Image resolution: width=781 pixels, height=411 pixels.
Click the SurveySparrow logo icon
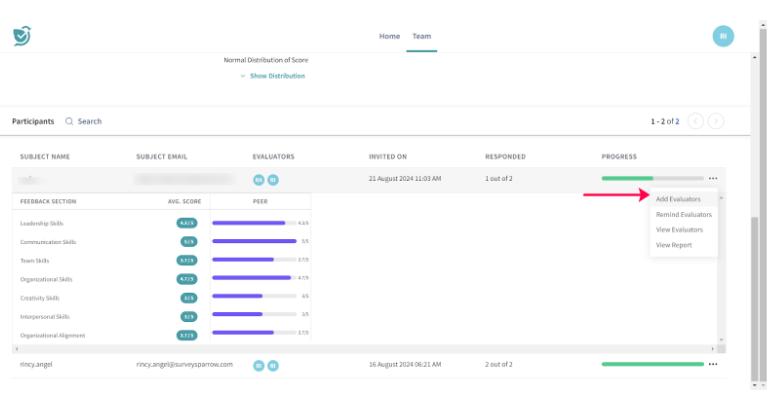tap(22, 36)
